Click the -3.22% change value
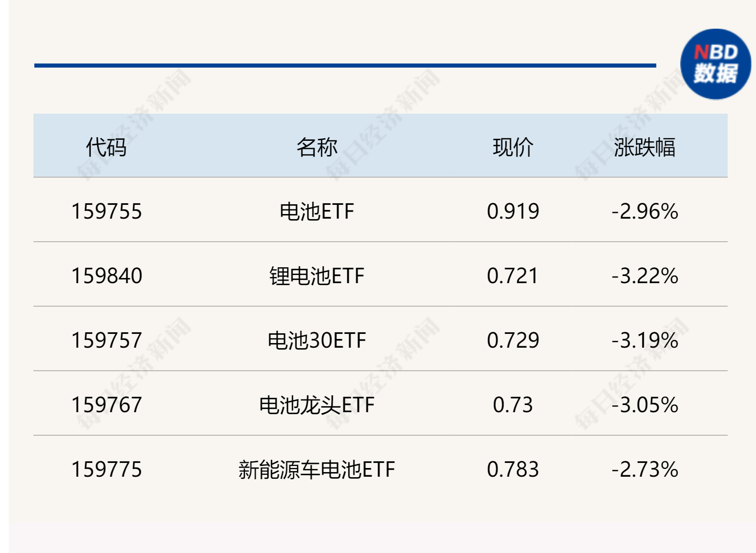 coord(645,275)
